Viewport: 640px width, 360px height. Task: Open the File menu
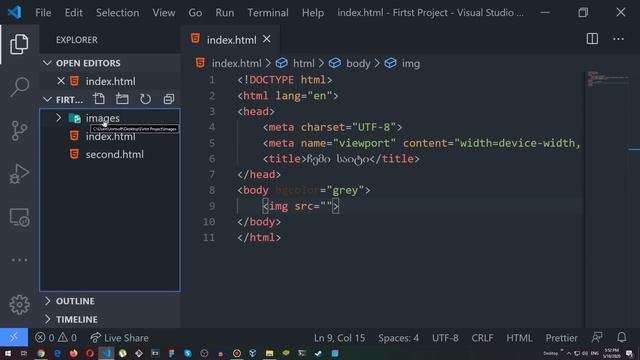pyautogui.click(x=43, y=13)
